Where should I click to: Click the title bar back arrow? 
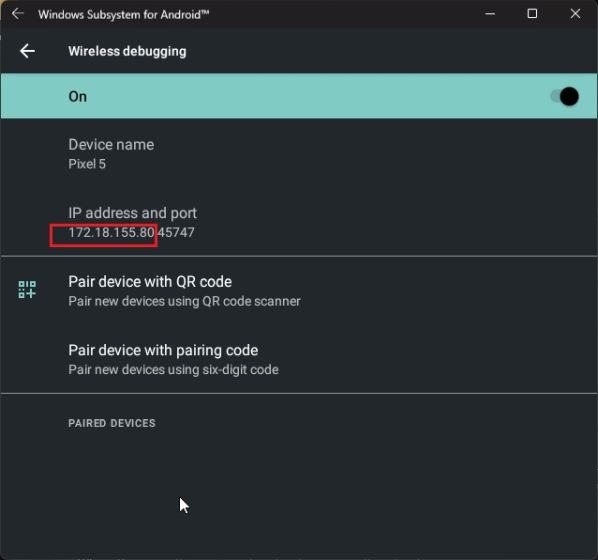(18, 14)
